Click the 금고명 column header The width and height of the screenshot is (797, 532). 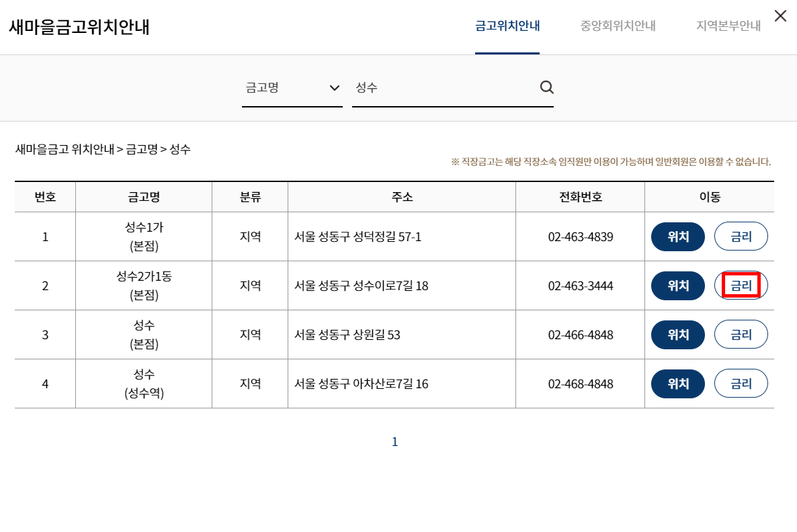pyautogui.click(x=144, y=197)
